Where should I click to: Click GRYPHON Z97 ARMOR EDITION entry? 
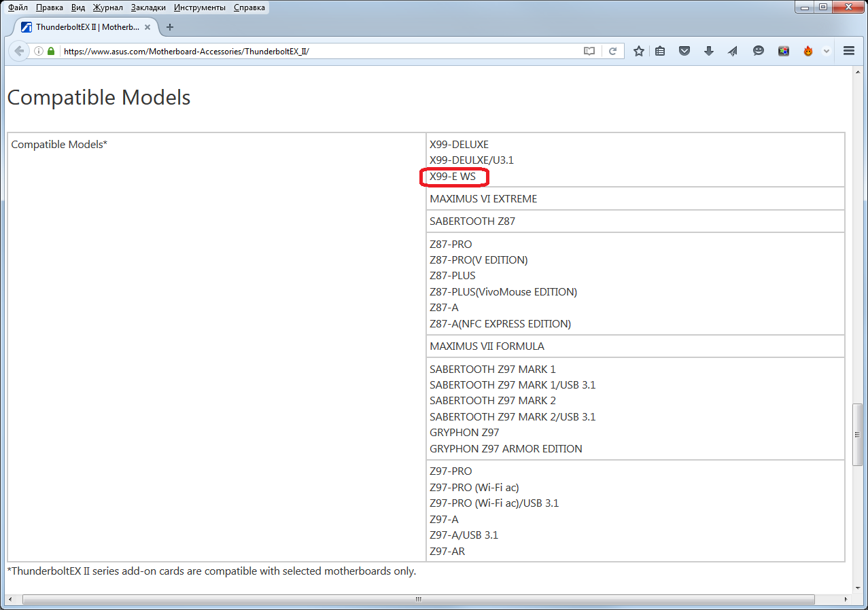(x=506, y=449)
